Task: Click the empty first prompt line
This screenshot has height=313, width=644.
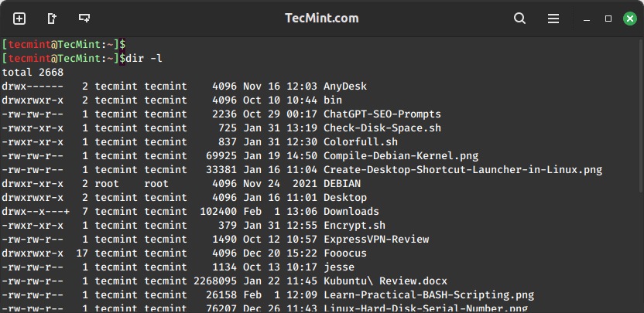Action: point(63,44)
